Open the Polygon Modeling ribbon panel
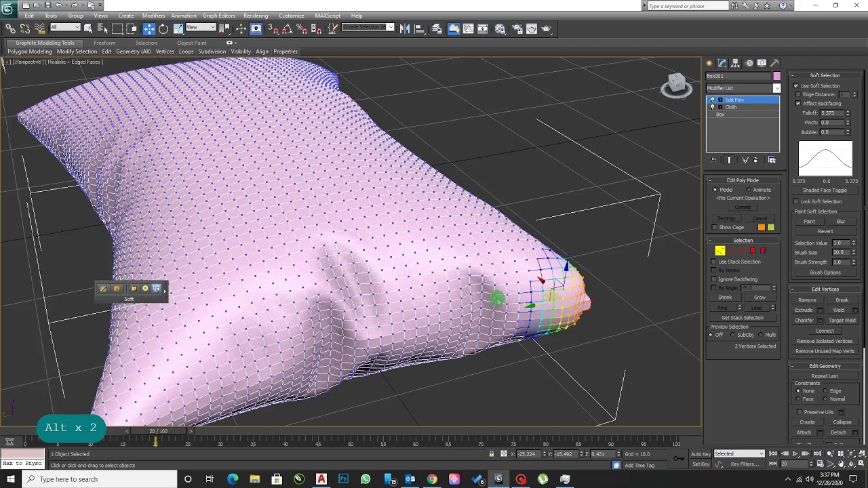 pos(30,52)
